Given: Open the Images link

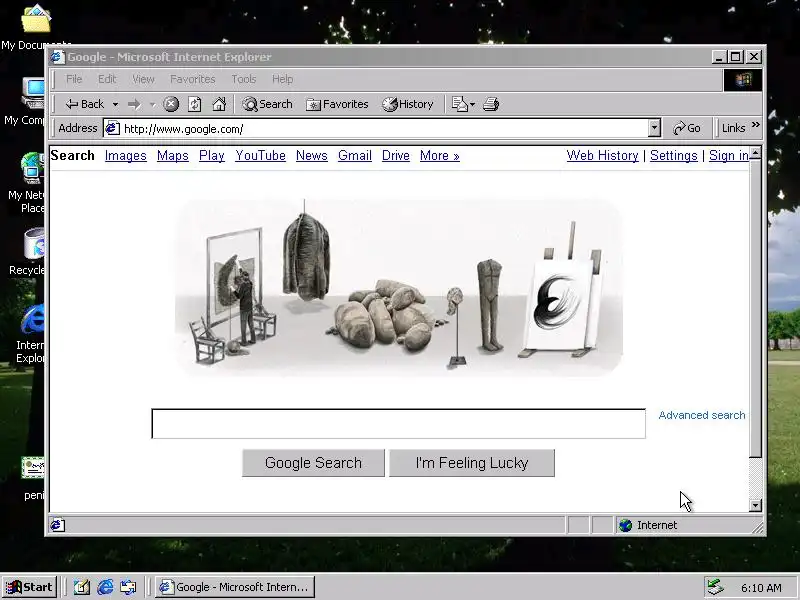Looking at the screenshot, I should point(126,156).
